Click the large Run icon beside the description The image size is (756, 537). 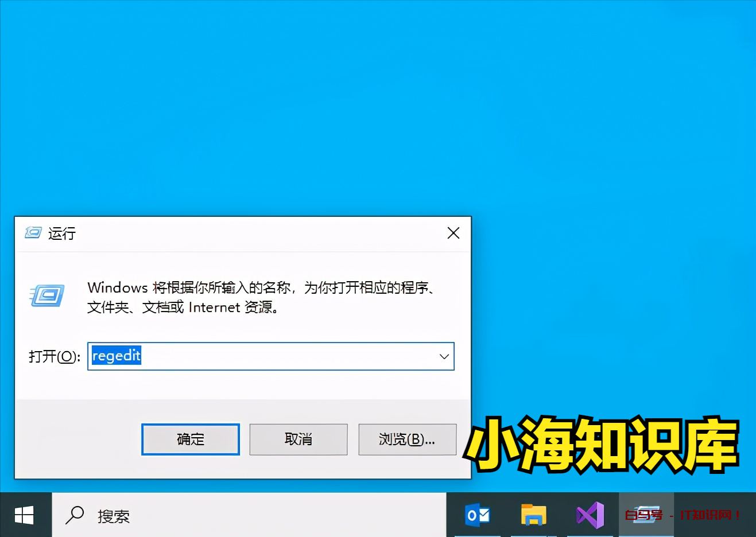pos(48,295)
